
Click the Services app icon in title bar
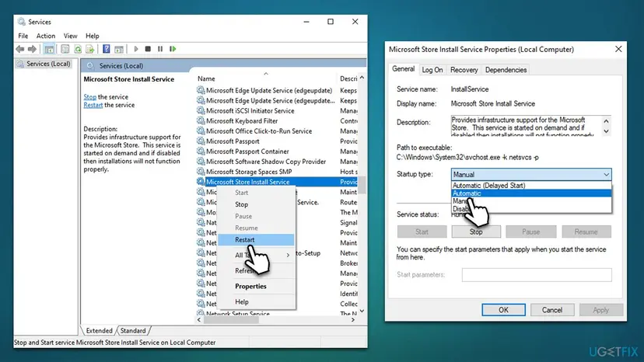coord(21,22)
